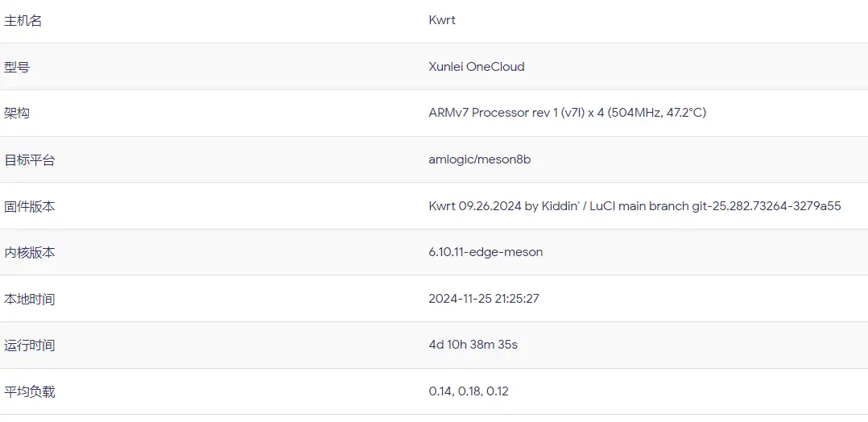The image size is (868, 422).
Task: Select the Xunlei OneCloud model text
Action: click(476, 67)
